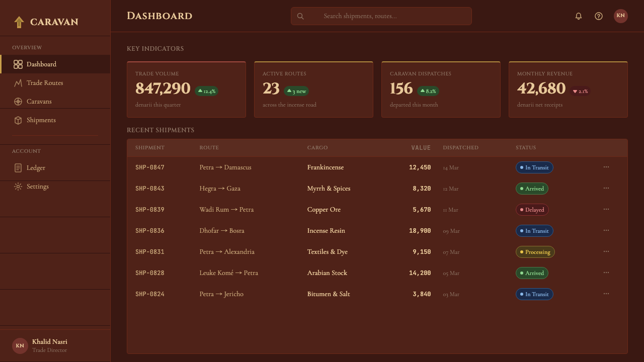644x362 pixels.
Task: Click the Bitumen & Salt cargo cell
Action: click(x=329, y=294)
